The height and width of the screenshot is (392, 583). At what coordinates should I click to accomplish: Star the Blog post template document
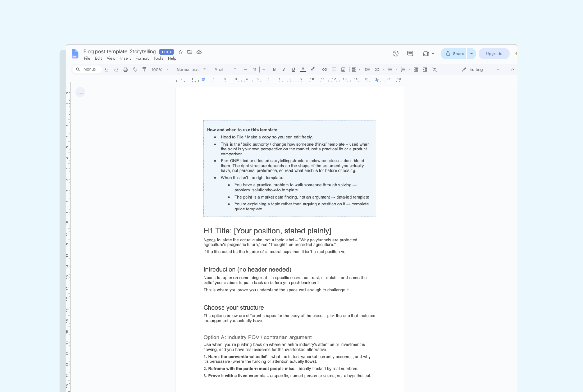click(181, 52)
